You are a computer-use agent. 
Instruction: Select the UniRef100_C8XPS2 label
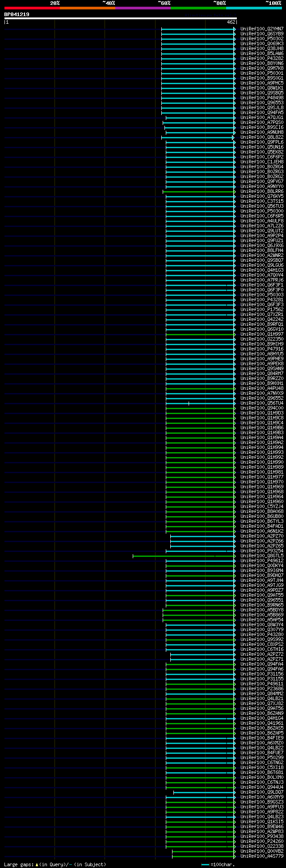point(262,644)
